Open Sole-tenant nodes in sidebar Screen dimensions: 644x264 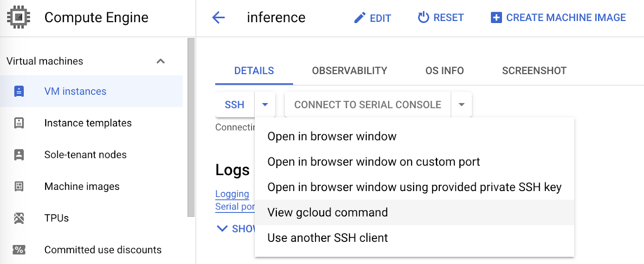click(x=91, y=155)
